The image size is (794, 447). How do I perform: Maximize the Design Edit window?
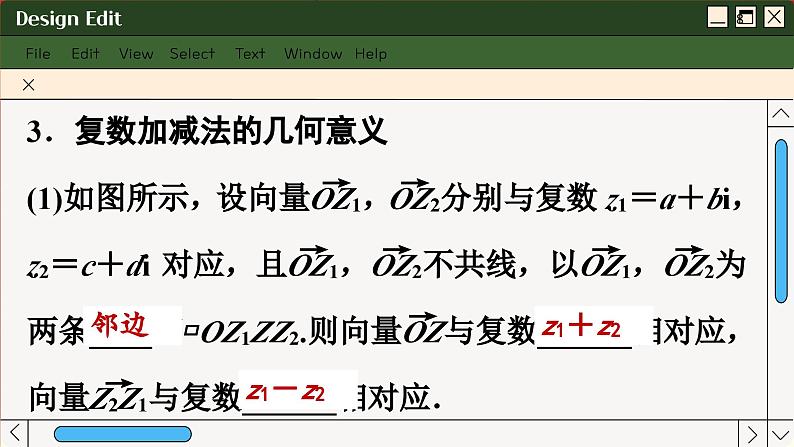745,17
